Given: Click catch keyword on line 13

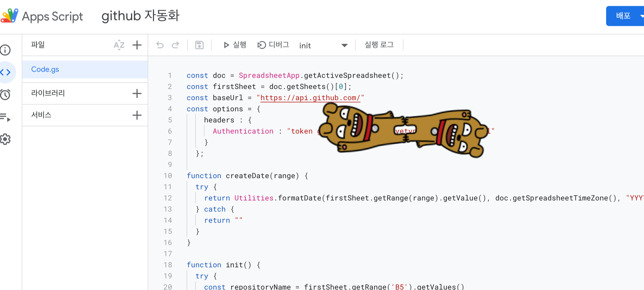Looking at the screenshot, I should [x=215, y=209].
